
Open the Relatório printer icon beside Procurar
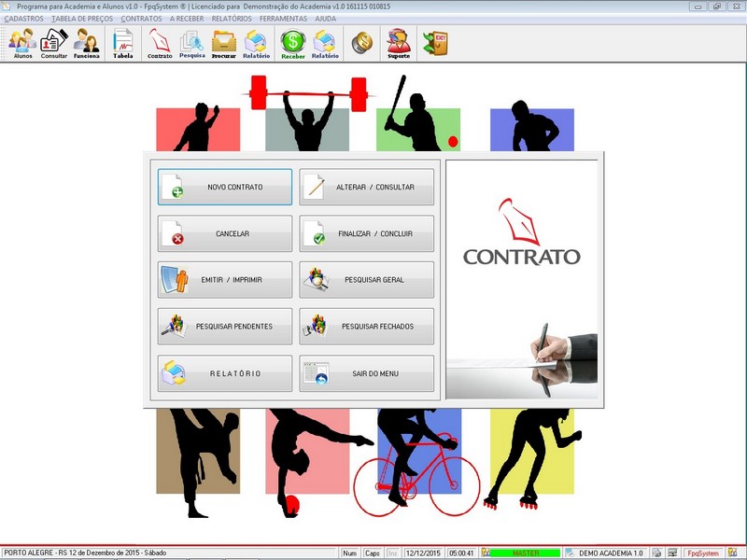pos(256,43)
